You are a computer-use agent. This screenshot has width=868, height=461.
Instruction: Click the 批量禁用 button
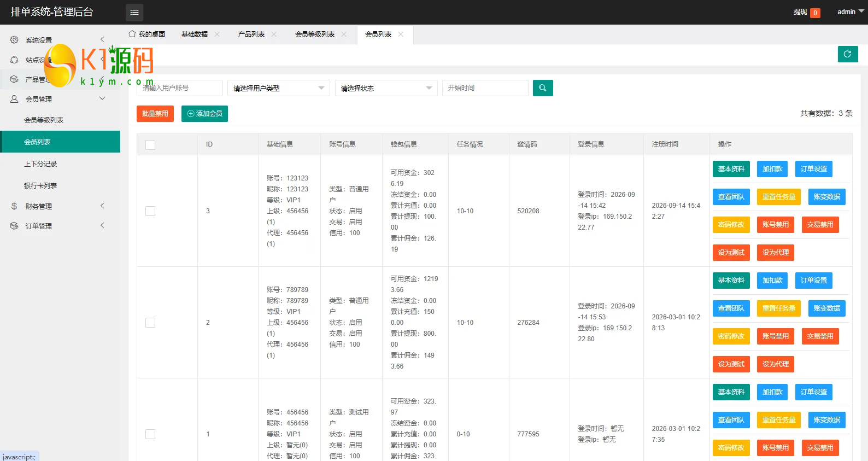coord(155,114)
